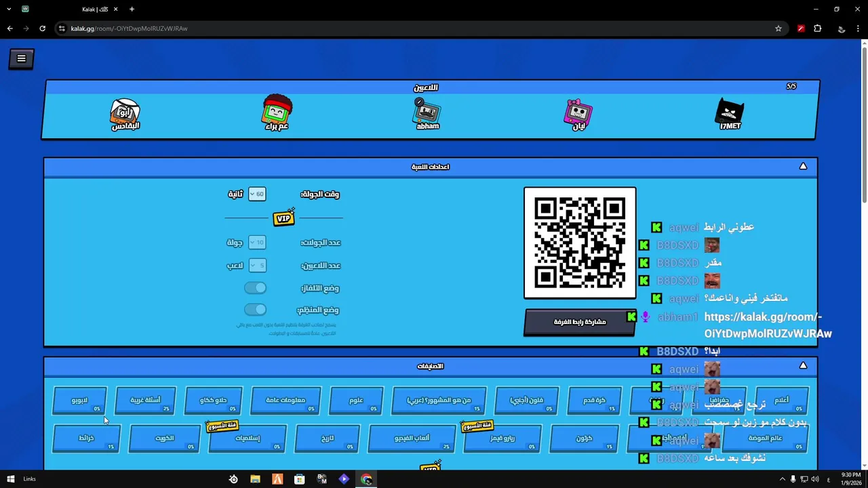Screen dimensions: 868x488
Task: Open the hamburger side menu
Action: [x=21, y=58]
